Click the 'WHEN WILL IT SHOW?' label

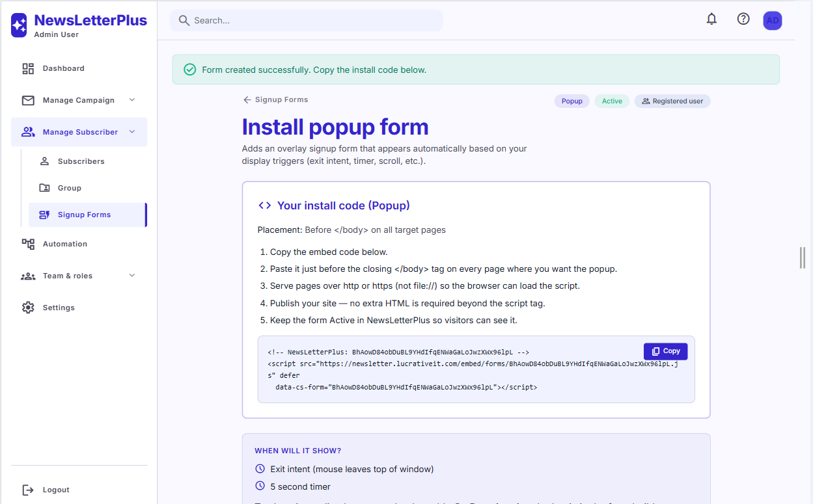(297, 451)
